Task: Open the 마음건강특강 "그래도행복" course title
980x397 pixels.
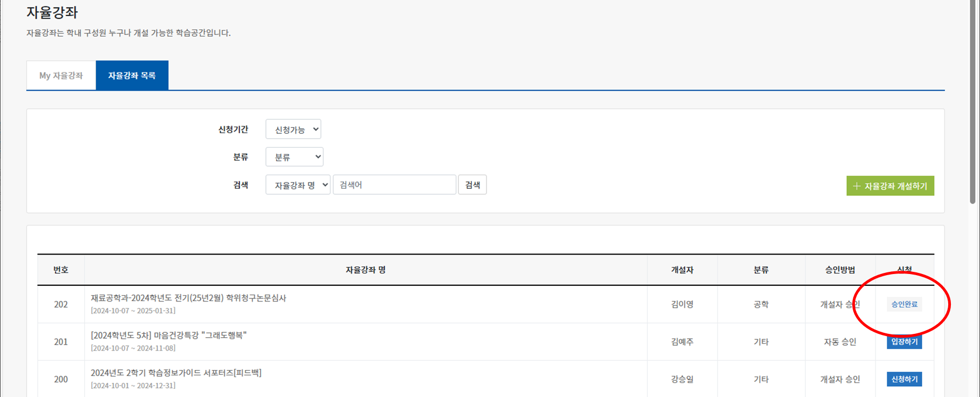Action: (x=168, y=335)
